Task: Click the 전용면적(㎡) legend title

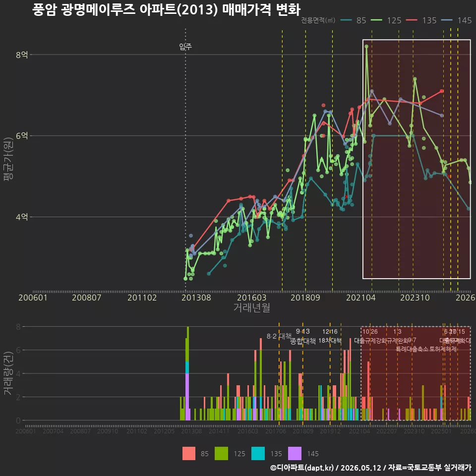Action: click(x=318, y=20)
